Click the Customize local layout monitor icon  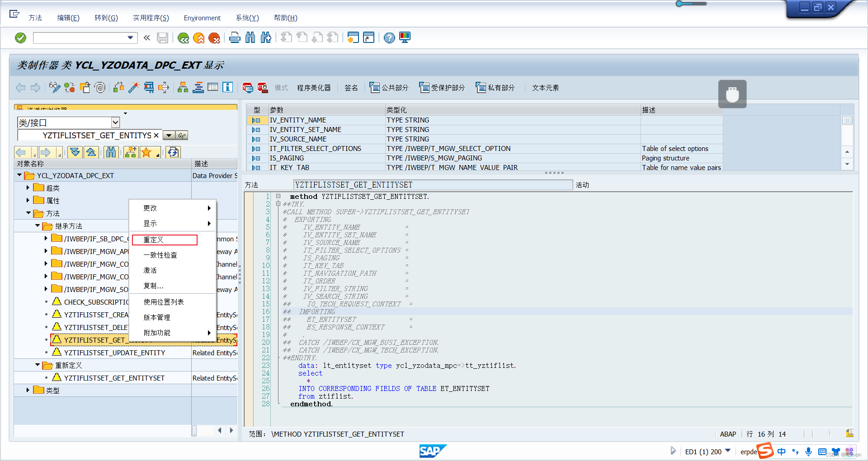(405, 38)
